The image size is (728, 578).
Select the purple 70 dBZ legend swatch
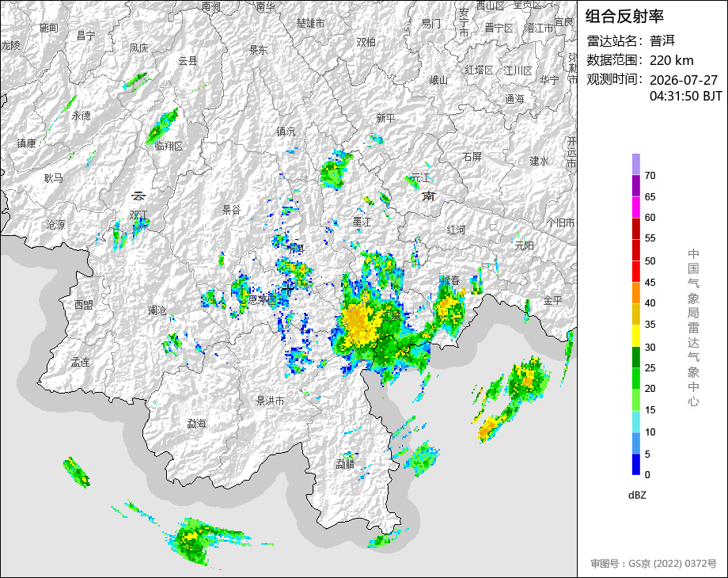[x=636, y=165]
